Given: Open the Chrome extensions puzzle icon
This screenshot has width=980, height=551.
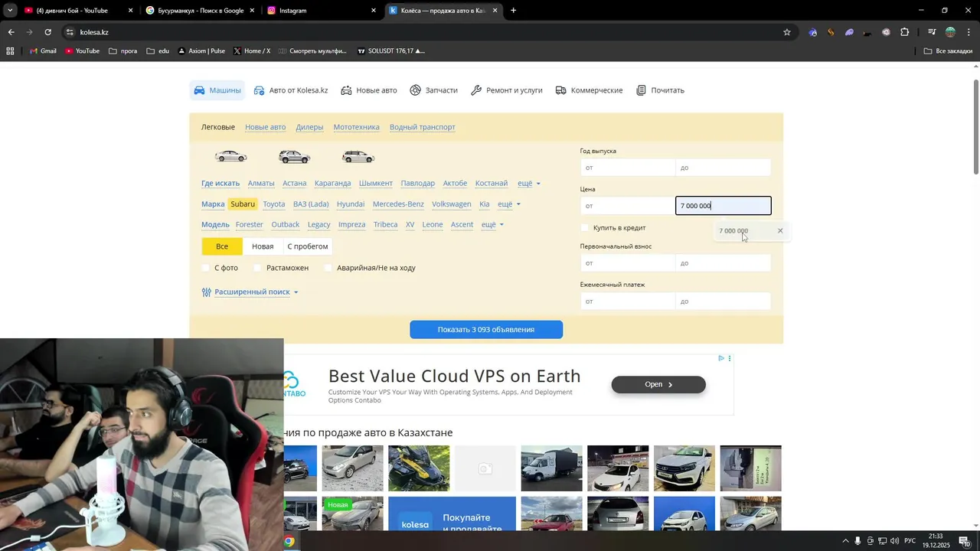Looking at the screenshot, I should 904,32.
